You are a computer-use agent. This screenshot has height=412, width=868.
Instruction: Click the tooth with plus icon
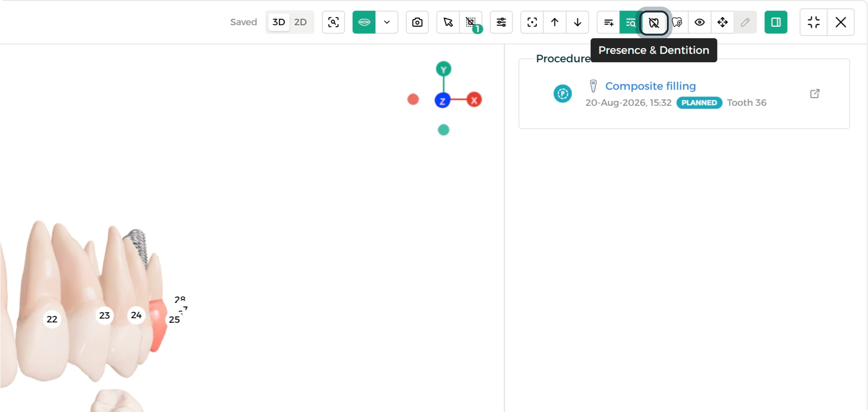click(x=677, y=22)
